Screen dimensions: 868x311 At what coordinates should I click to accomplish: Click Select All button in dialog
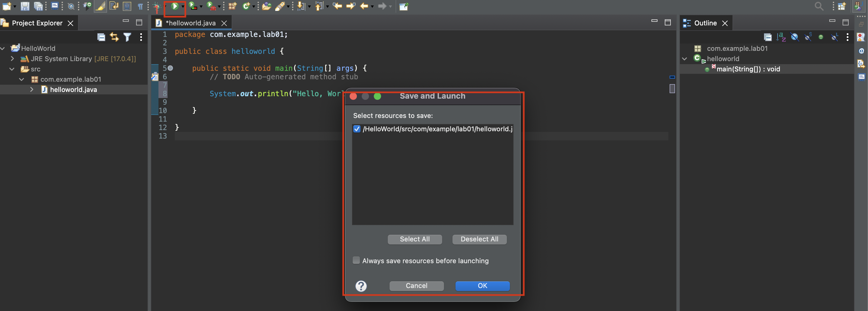click(415, 239)
